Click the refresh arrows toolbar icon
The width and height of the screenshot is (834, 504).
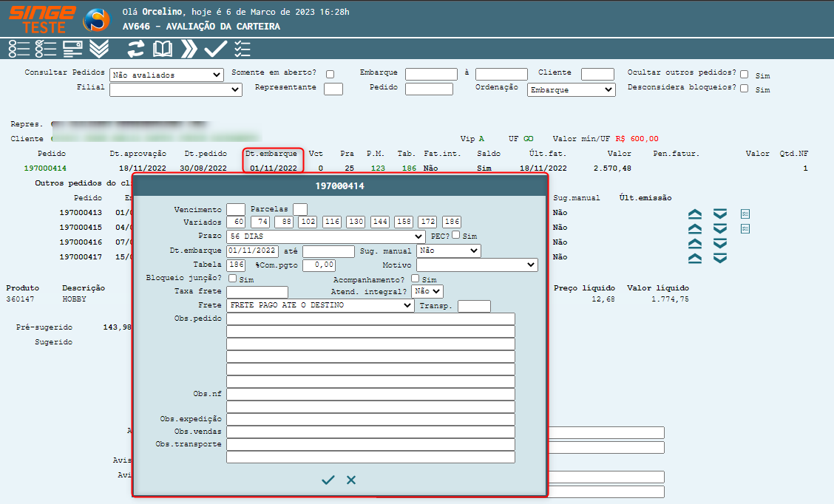coord(136,49)
